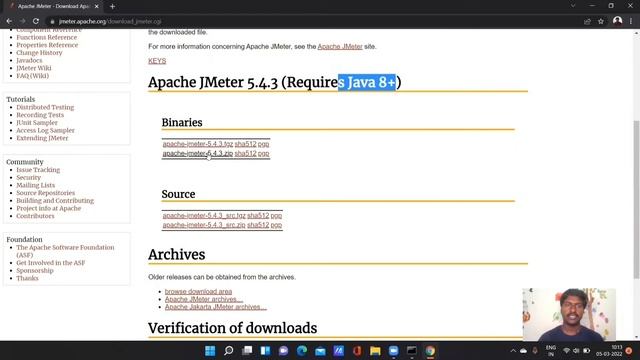
Task: Open Extending JMeter tutorial
Action: pos(42,138)
